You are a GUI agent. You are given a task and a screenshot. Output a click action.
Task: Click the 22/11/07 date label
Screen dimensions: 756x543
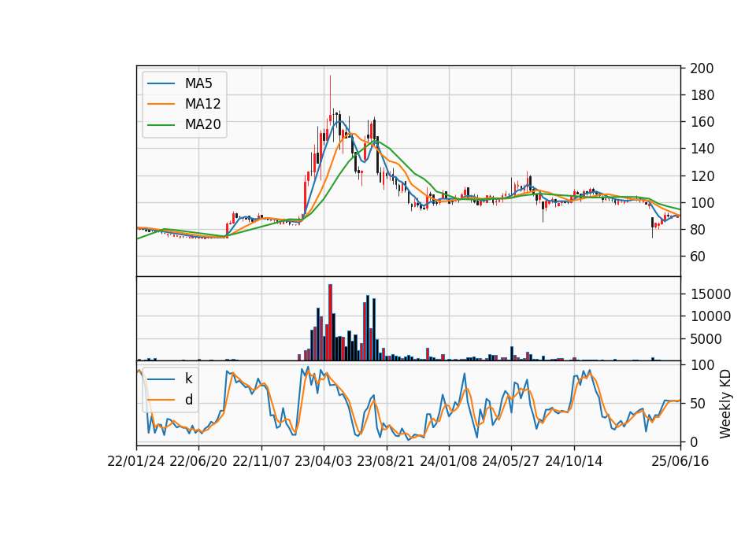[261, 462]
